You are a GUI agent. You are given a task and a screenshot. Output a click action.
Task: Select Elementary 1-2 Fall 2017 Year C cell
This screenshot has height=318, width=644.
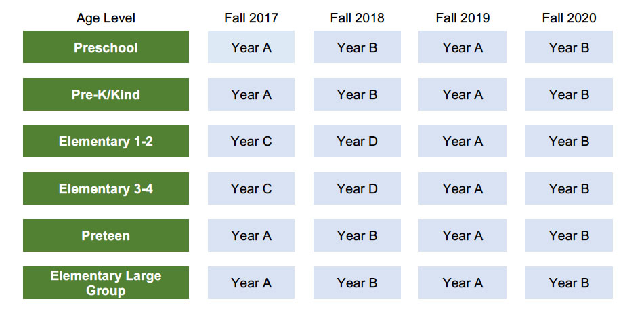tap(251, 141)
